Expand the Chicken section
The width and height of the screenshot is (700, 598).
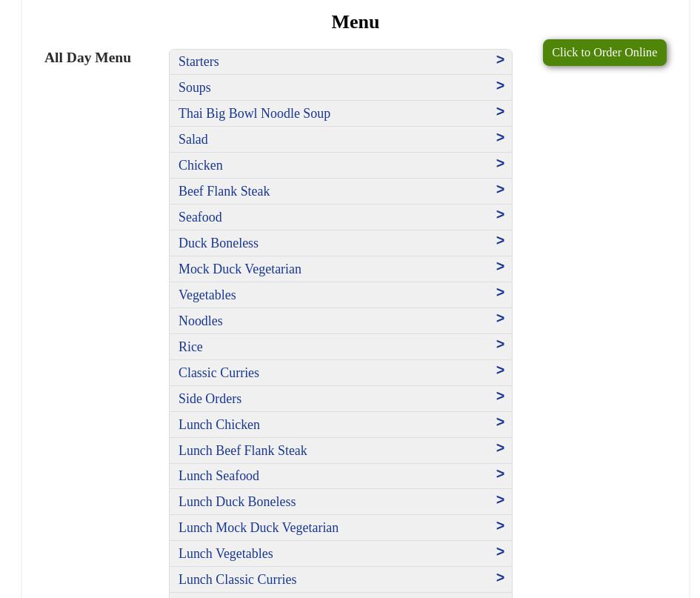tap(200, 165)
